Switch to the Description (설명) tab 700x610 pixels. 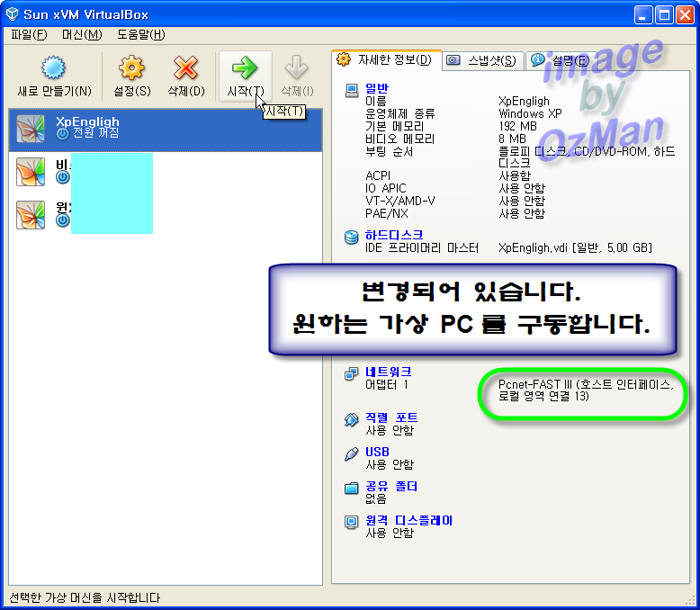click(x=561, y=60)
